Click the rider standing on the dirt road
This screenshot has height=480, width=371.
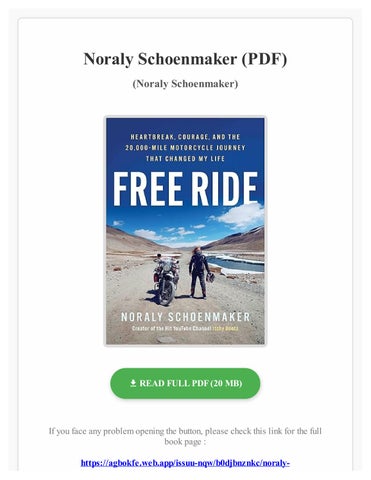[x=199, y=273]
